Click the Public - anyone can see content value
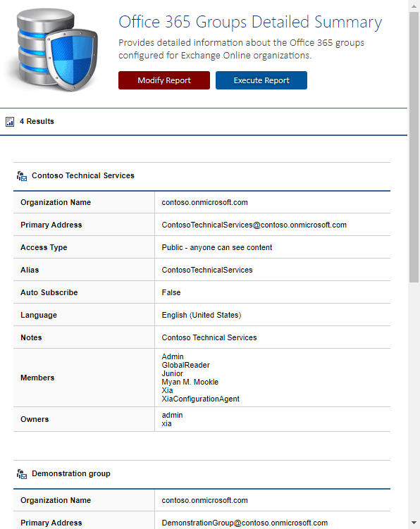Viewport: 420px width, 529px height. 217,248
